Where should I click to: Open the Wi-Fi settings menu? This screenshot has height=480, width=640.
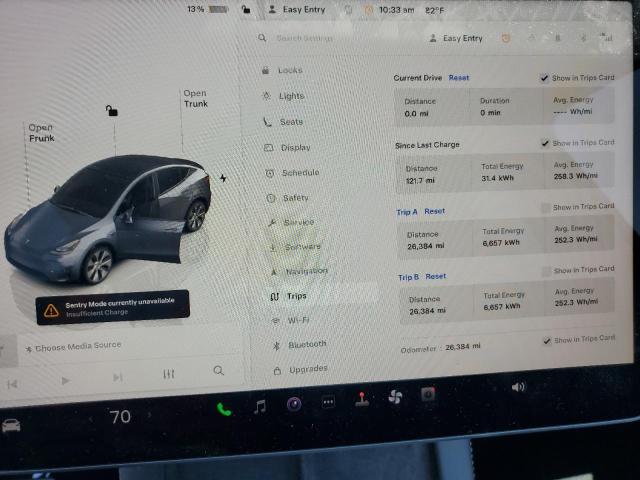pyautogui.click(x=291, y=320)
